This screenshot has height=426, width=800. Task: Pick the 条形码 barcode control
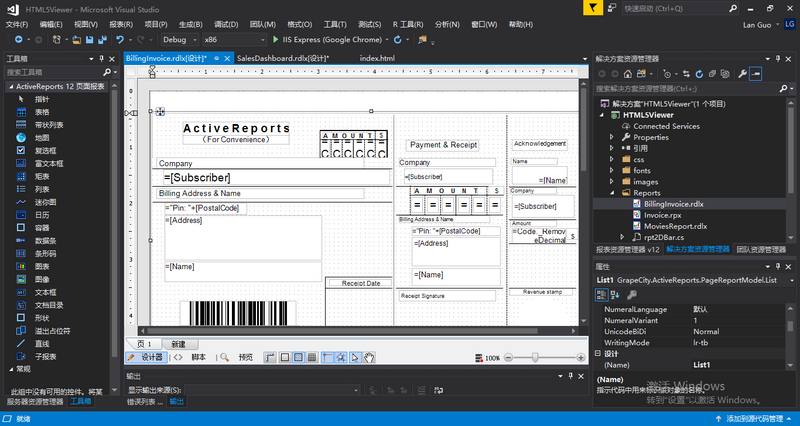pos(45,254)
